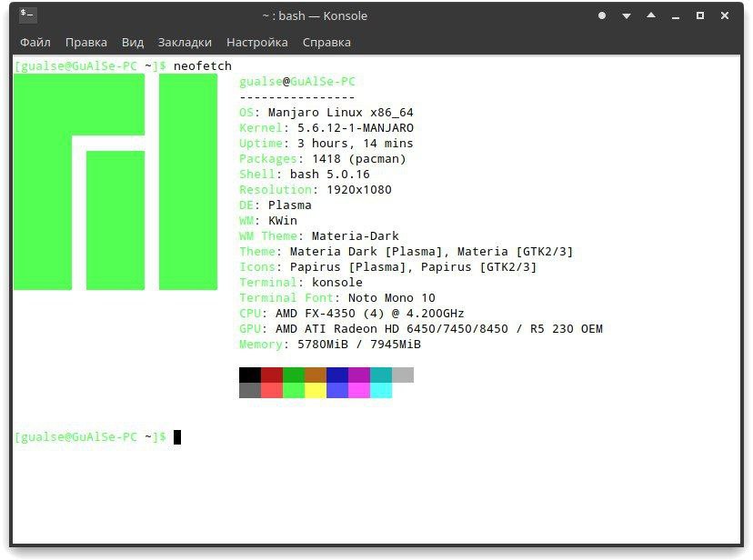
Task: Click the "1418 (pacman)" packages value
Action: [x=358, y=159]
